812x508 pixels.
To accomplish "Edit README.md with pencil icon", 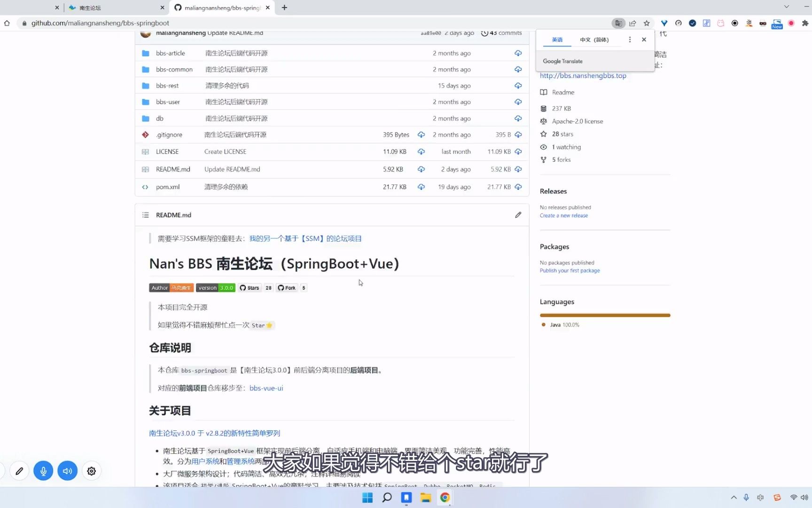I will [518, 215].
